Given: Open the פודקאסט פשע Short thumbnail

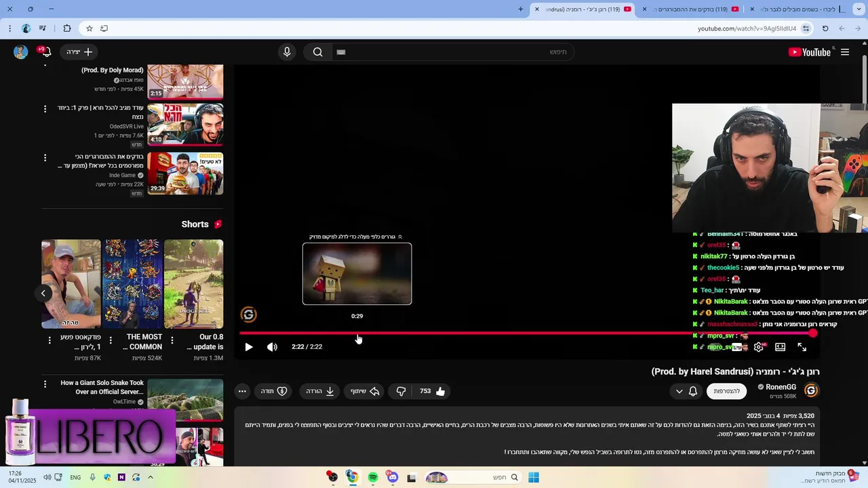Looking at the screenshot, I should (71, 284).
